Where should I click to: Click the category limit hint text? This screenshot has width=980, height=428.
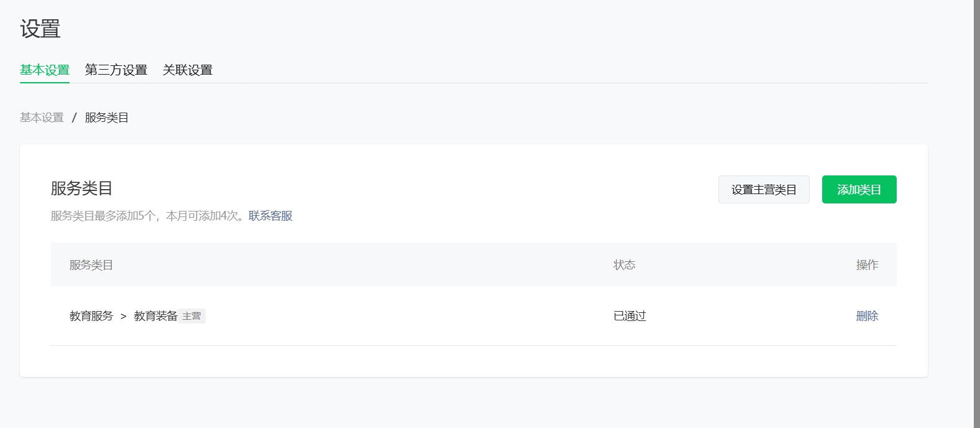(x=149, y=216)
